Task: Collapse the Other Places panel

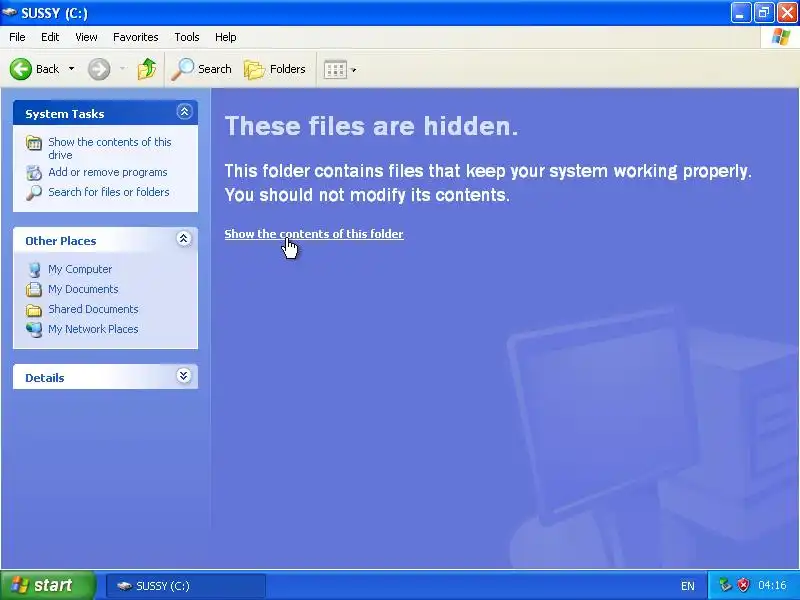Action: click(x=184, y=239)
